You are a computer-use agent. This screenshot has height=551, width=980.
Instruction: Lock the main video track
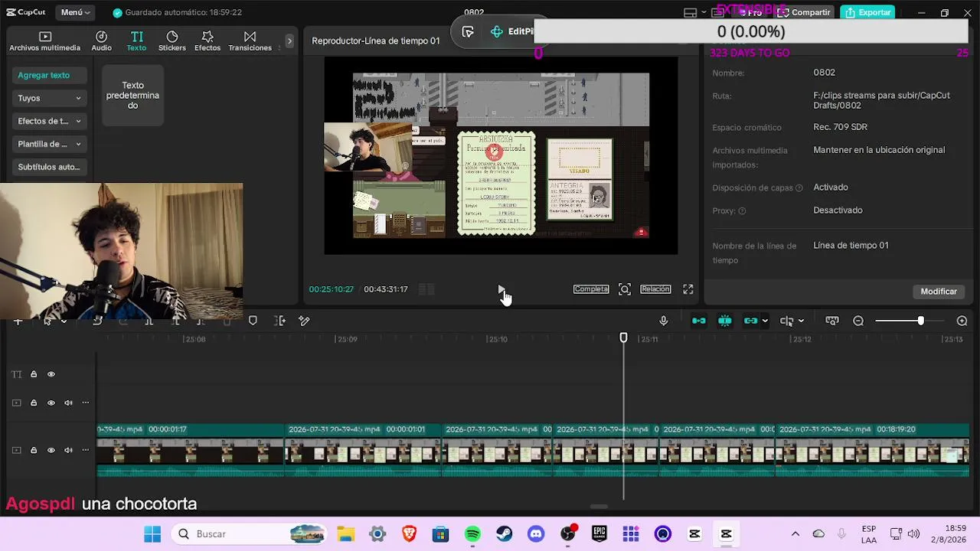34,450
